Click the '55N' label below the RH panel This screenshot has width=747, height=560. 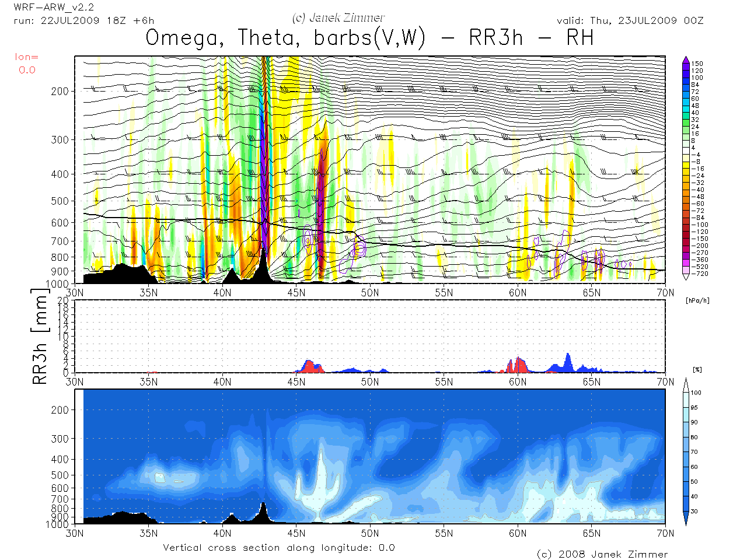pos(444,533)
